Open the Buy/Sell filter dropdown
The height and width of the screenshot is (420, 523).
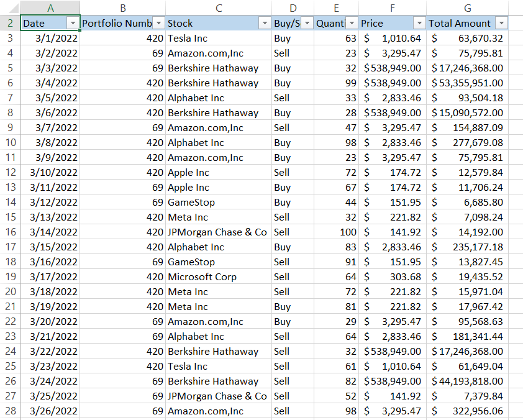point(307,24)
